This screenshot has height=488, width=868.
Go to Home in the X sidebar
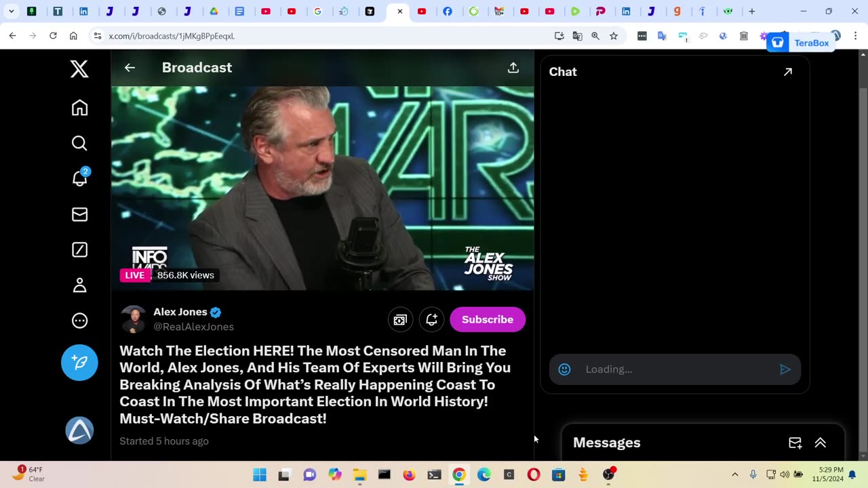click(x=79, y=108)
